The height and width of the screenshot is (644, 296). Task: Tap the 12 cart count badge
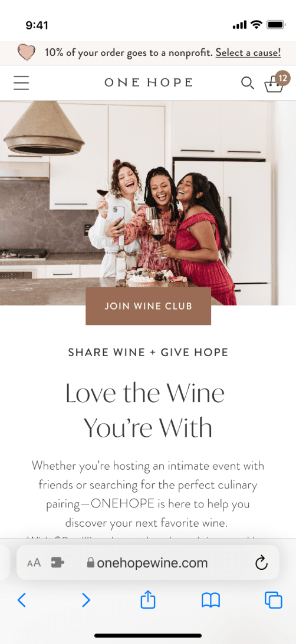283,77
